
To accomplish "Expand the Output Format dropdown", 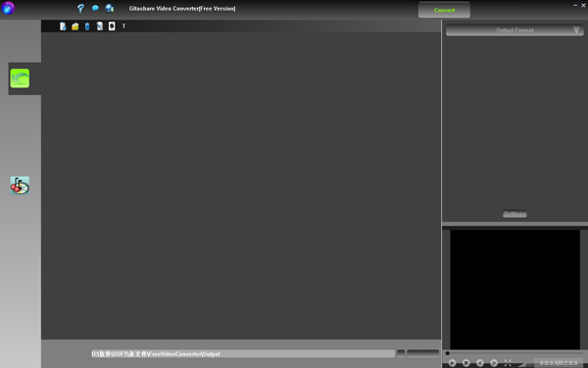I will click(514, 30).
